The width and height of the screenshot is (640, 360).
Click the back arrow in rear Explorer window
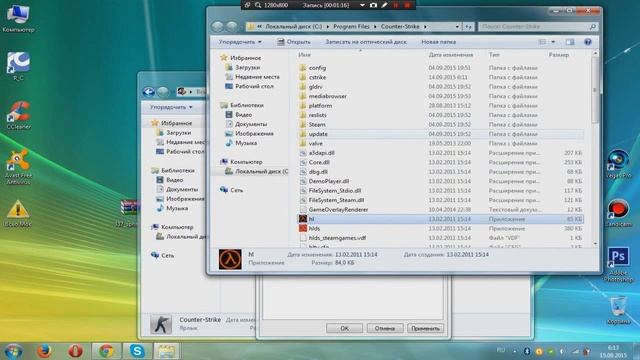(x=149, y=92)
